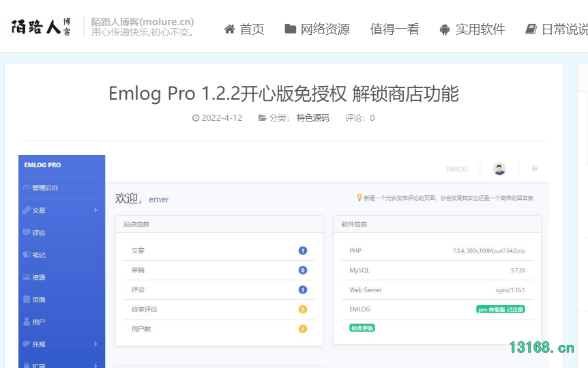Image resolution: width=588 pixels, height=368 pixels.
Task: Click the user icon beside 用户
Action: click(x=26, y=322)
